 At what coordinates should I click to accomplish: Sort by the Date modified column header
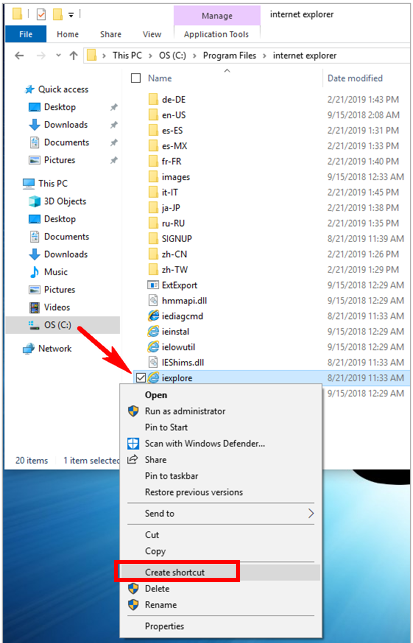point(355,78)
